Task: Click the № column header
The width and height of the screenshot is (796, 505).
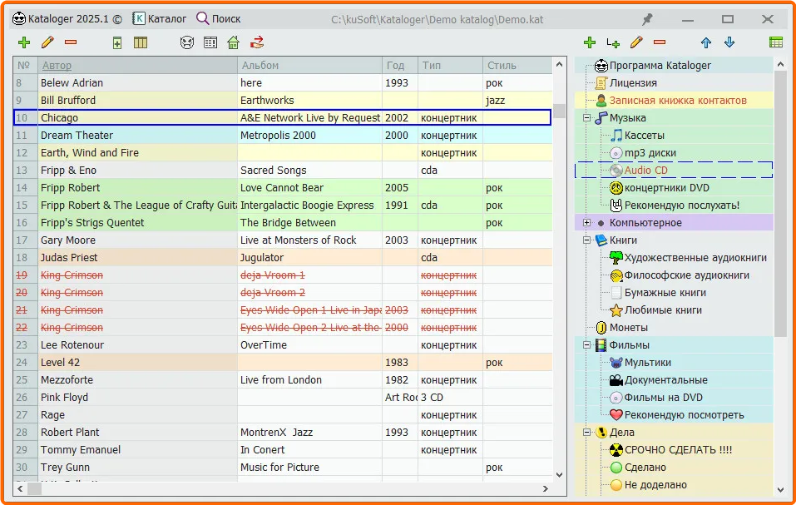Action: pyautogui.click(x=25, y=65)
